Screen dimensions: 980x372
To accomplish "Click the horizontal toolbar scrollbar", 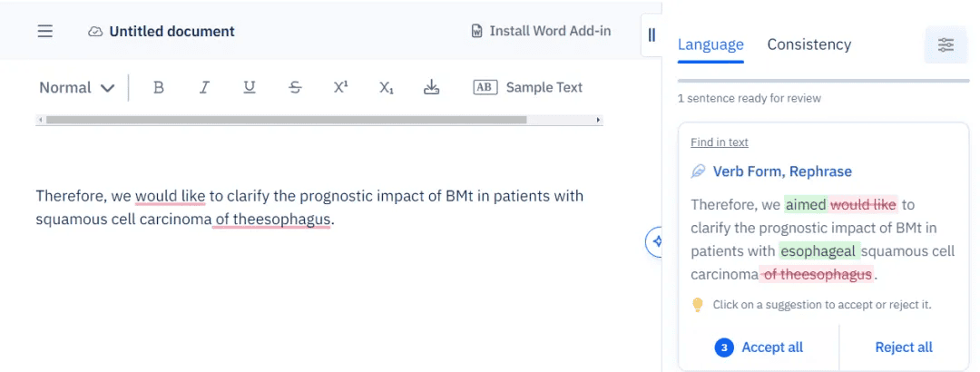I will pos(286,120).
